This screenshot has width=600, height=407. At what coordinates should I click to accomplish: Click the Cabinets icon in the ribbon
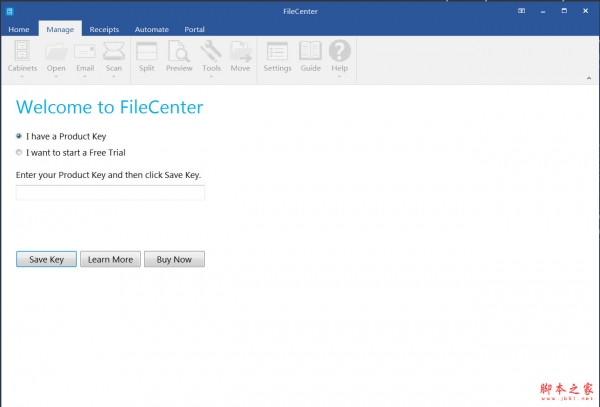tap(22, 52)
